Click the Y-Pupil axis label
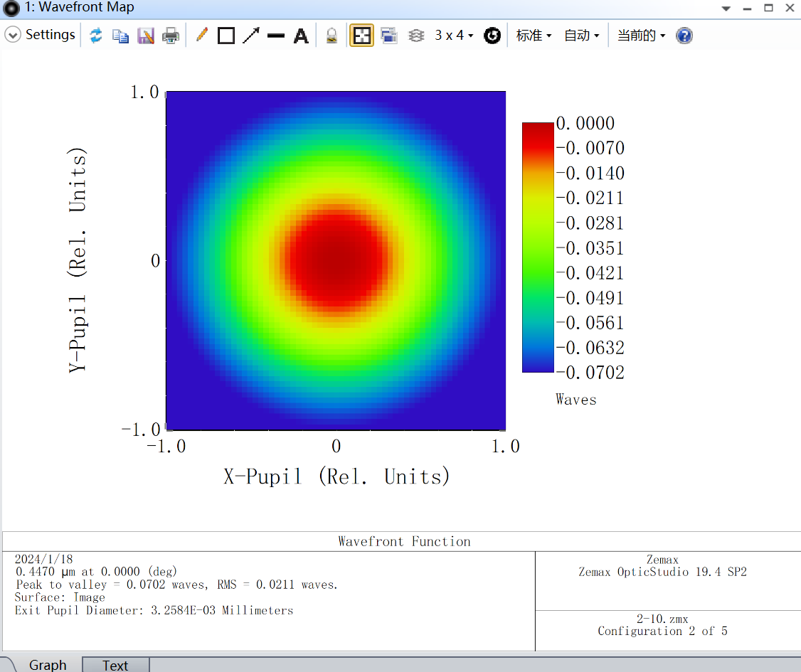Image resolution: width=801 pixels, height=672 pixels. click(x=77, y=260)
